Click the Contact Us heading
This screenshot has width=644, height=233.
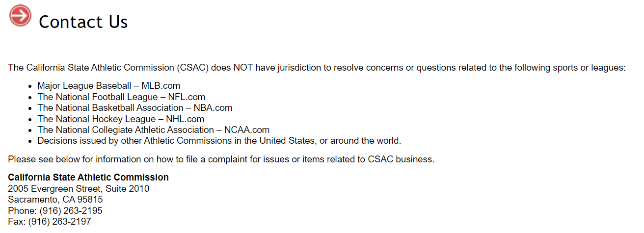point(83,22)
